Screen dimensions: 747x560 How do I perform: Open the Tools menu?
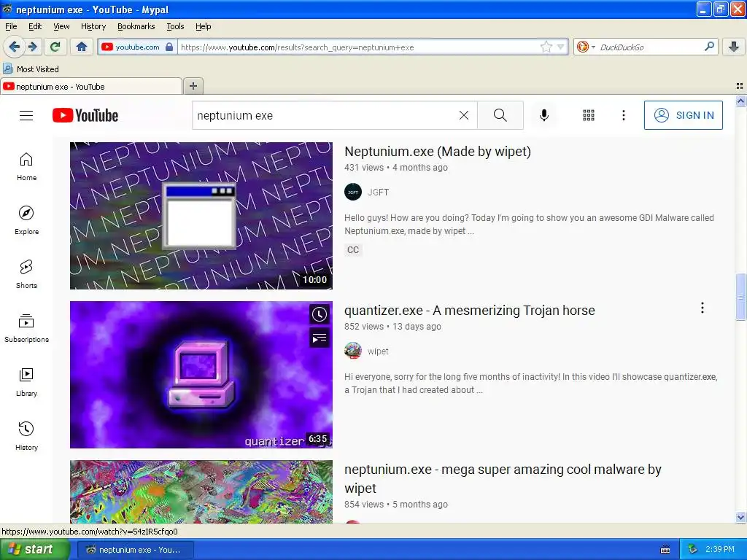[175, 26]
